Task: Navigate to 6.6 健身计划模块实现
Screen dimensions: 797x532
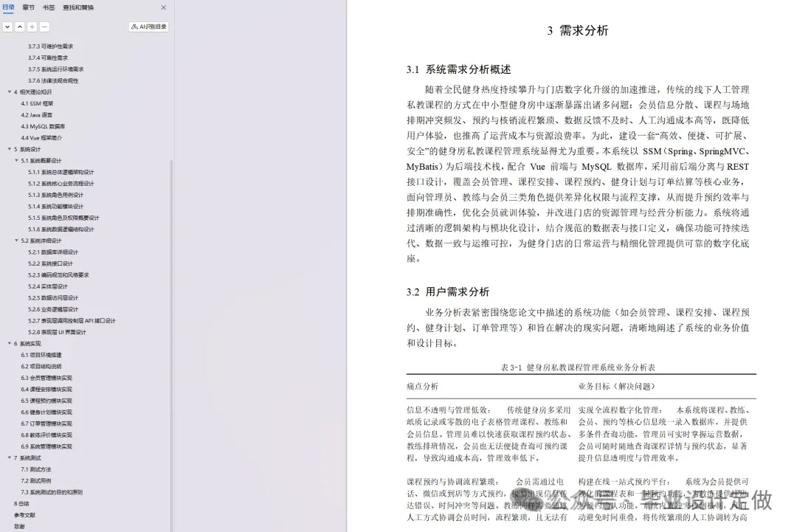Action: [x=46, y=412]
